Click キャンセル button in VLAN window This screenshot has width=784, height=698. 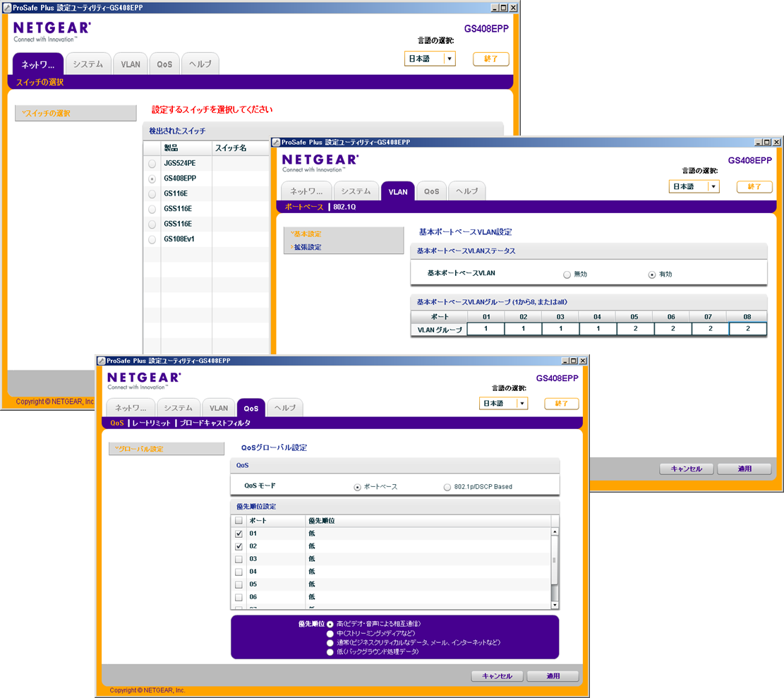(687, 469)
